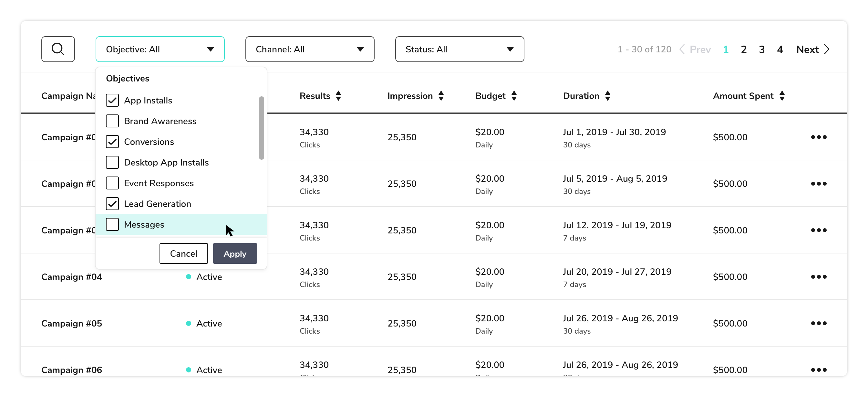Expand the Status: All filter
868x397 pixels.
click(x=459, y=49)
